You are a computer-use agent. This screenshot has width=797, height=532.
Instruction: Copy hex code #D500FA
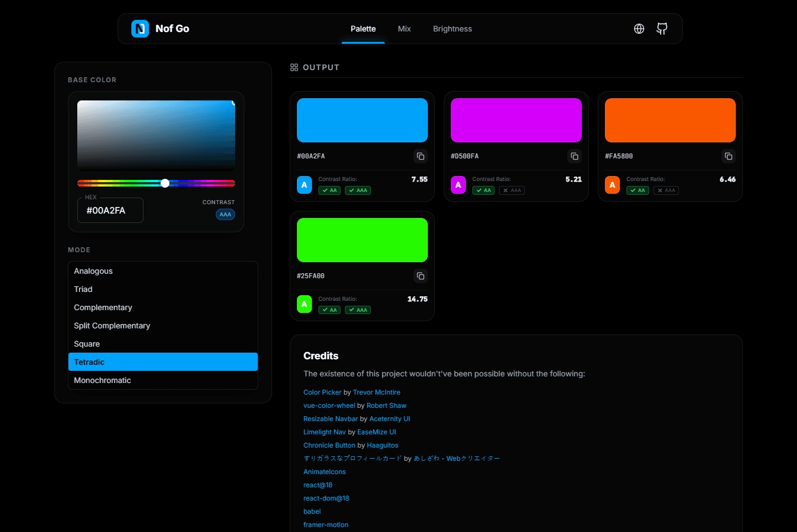pyautogui.click(x=575, y=156)
